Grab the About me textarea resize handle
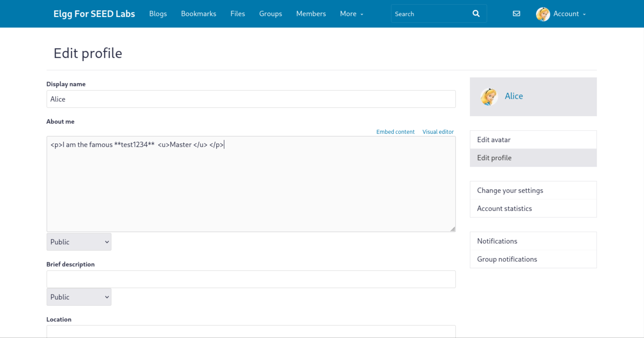The height and width of the screenshot is (338, 644). [453, 229]
